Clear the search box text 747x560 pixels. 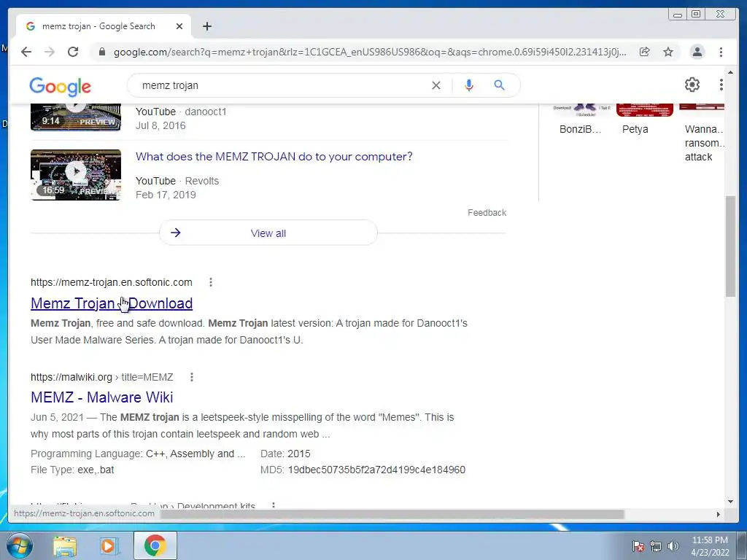click(436, 85)
